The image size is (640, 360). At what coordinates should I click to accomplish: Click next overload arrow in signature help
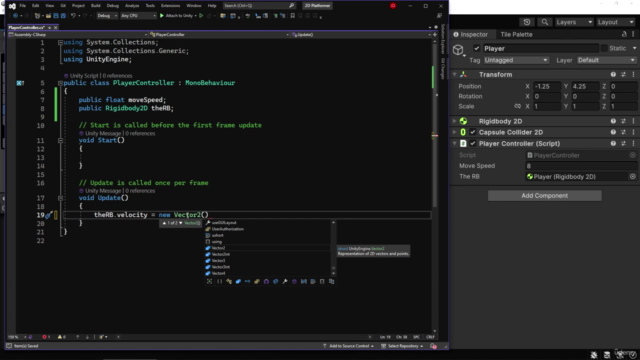pos(181,223)
